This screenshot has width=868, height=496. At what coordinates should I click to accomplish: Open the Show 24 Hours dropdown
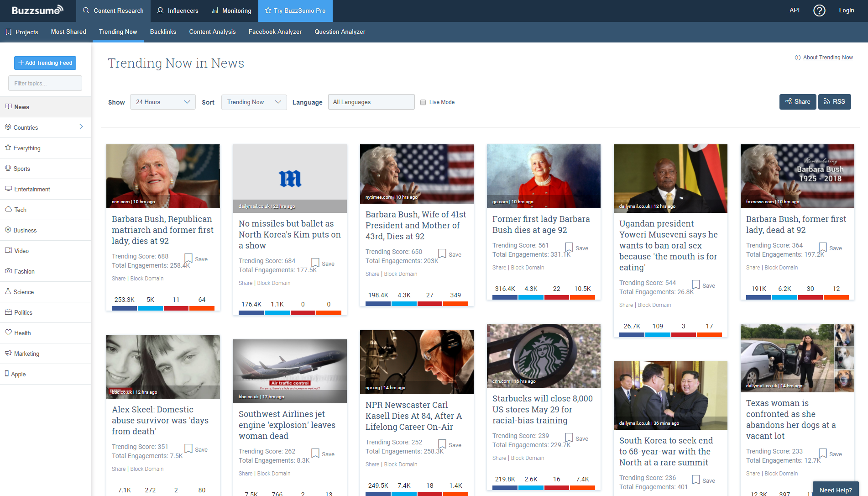pyautogui.click(x=162, y=102)
